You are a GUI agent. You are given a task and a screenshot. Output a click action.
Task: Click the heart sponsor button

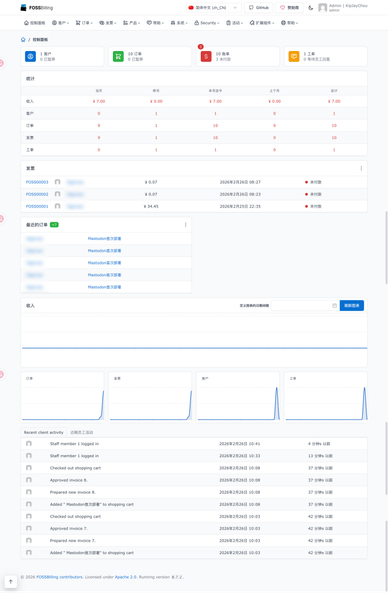pyautogui.click(x=289, y=8)
